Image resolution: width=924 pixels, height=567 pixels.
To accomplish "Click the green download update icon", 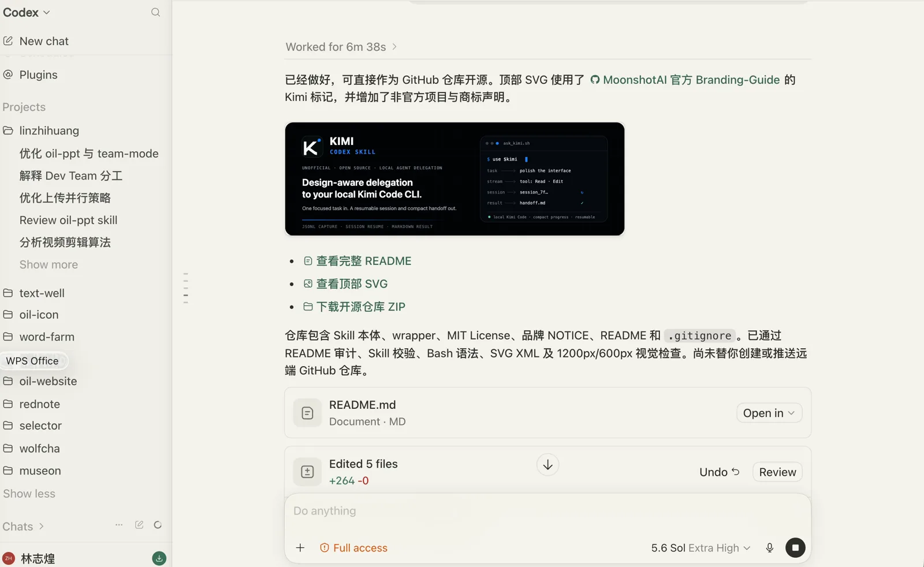I will point(159,558).
